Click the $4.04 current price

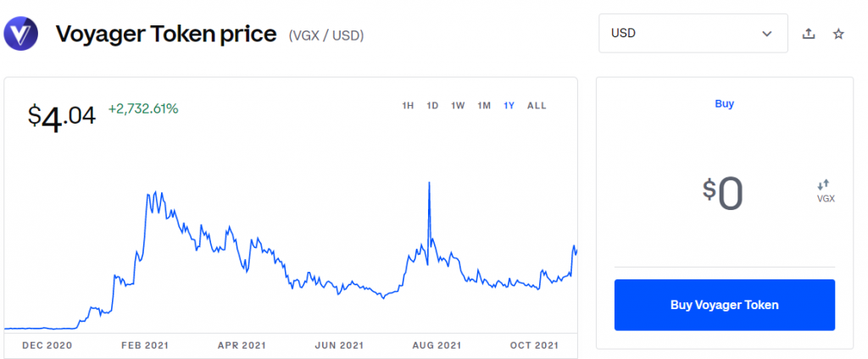click(x=61, y=118)
